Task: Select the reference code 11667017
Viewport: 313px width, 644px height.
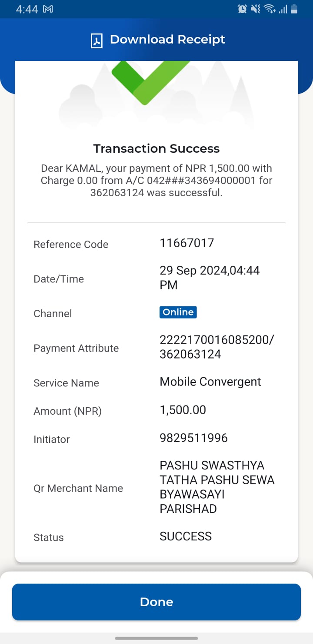Action: tap(187, 243)
